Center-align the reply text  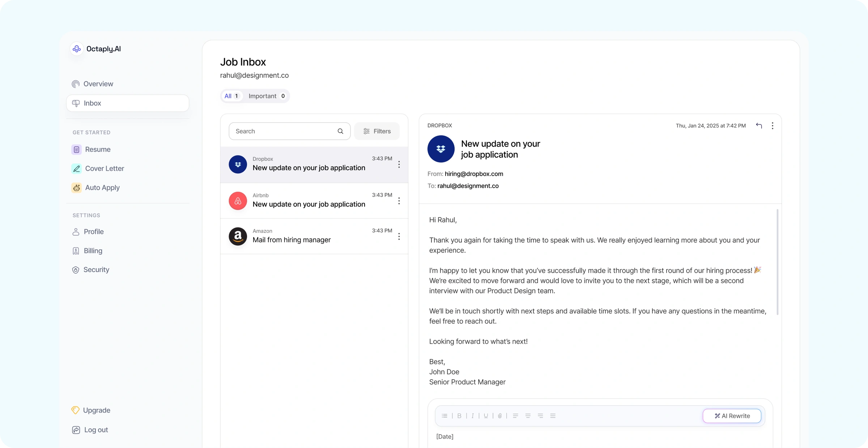coord(528,416)
